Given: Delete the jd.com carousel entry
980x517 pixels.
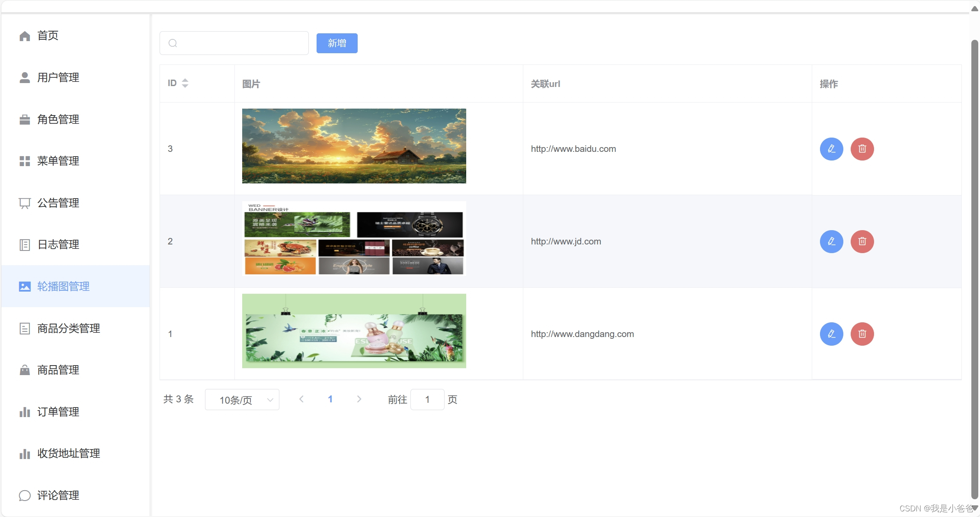Looking at the screenshot, I should tap(862, 241).
